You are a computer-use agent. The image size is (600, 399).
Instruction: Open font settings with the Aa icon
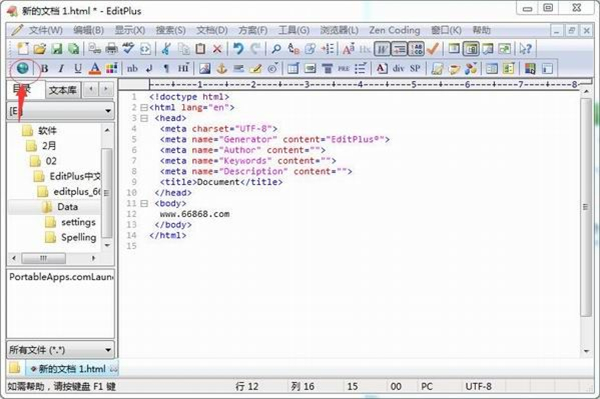point(348,49)
